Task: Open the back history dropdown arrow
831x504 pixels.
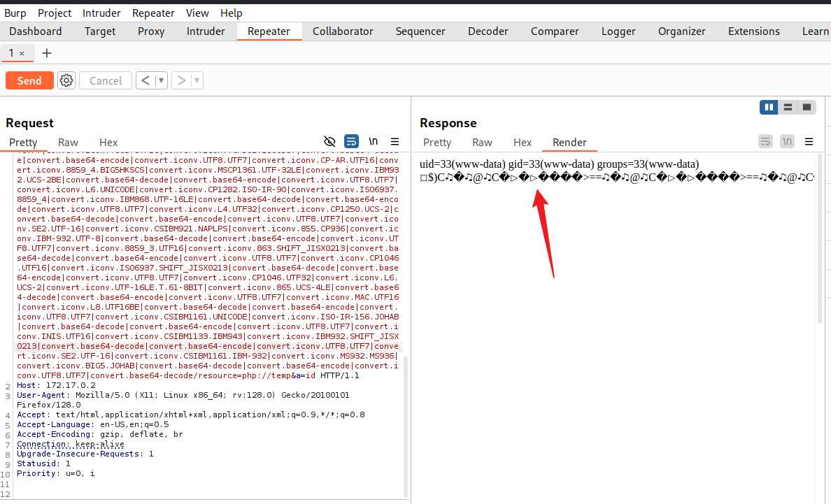Action: pos(161,80)
